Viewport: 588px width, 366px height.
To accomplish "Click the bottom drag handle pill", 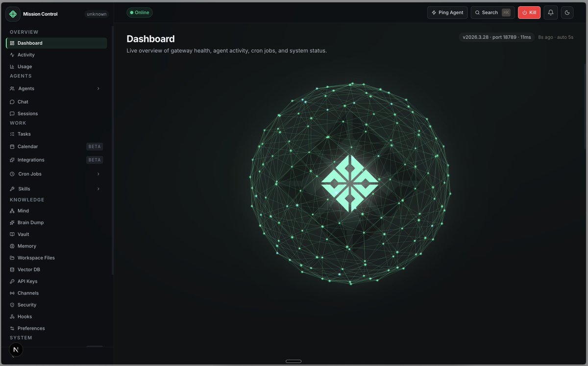I will tap(294, 362).
